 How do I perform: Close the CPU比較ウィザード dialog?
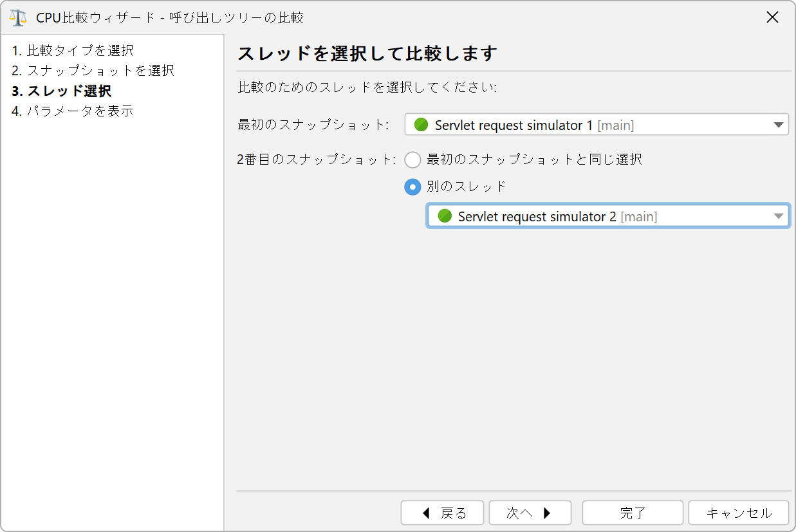(772, 17)
